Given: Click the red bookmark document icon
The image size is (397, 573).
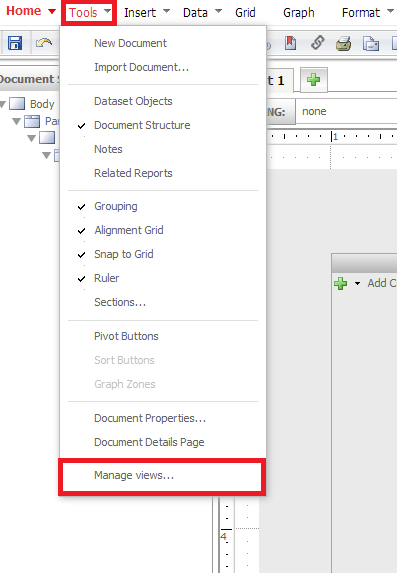Looking at the screenshot, I should tap(291, 43).
